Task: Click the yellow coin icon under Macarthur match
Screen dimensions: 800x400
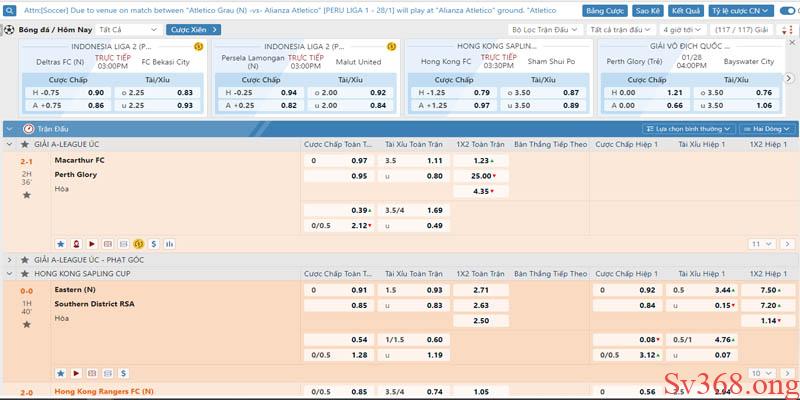Action: pyautogui.click(x=139, y=243)
